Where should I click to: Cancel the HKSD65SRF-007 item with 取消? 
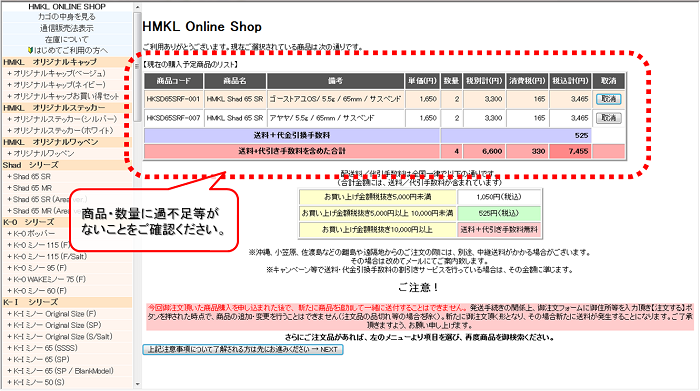click(608, 118)
